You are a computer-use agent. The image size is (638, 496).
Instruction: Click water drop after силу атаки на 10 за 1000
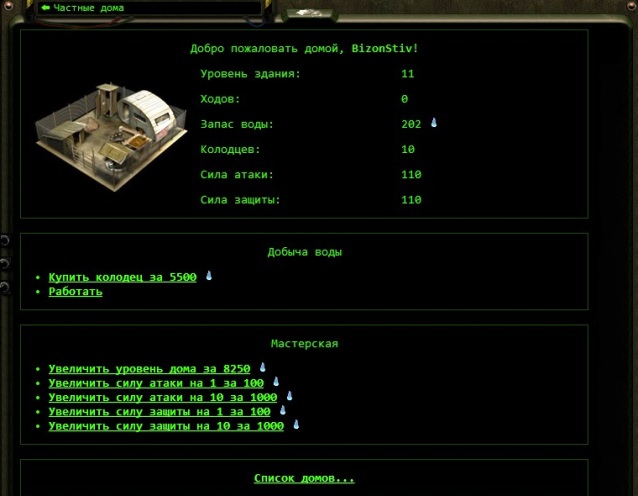[289, 395]
